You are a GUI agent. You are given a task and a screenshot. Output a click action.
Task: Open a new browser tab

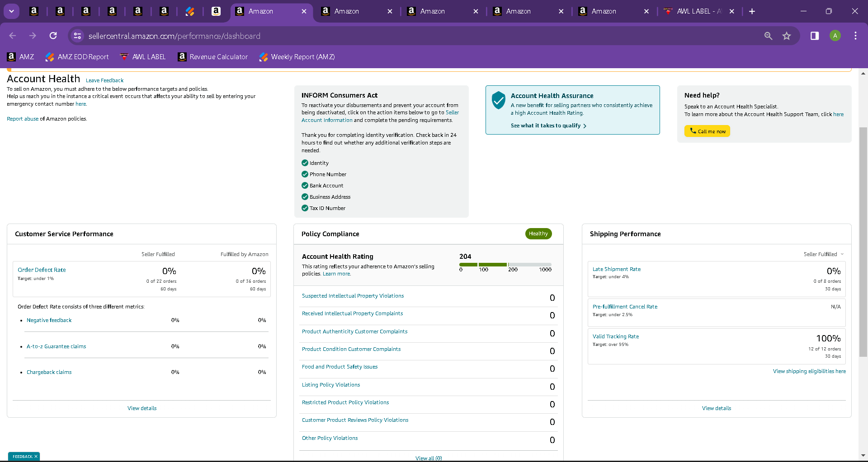click(x=752, y=11)
